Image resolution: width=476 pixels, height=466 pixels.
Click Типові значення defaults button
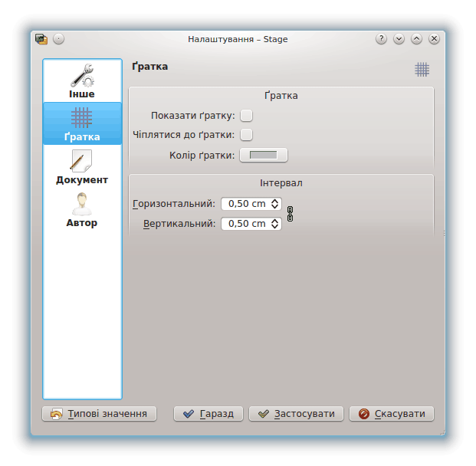point(100,414)
